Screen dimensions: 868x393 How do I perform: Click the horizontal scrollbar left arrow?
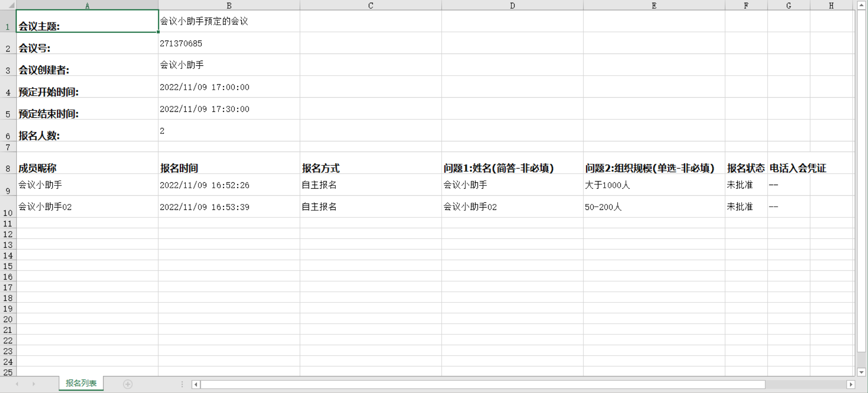click(196, 384)
